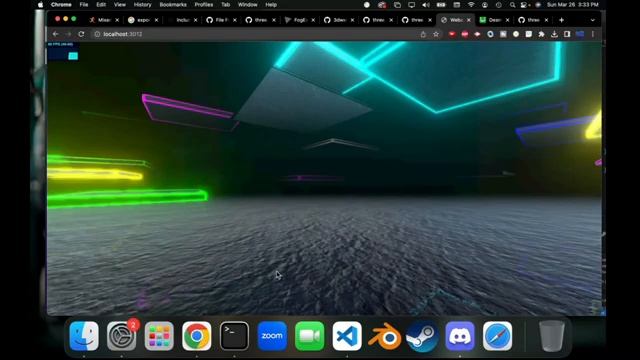This screenshot has width=640, height=360.
Task: Click the Chrome profile avatar
Action: tap(580, 34)
